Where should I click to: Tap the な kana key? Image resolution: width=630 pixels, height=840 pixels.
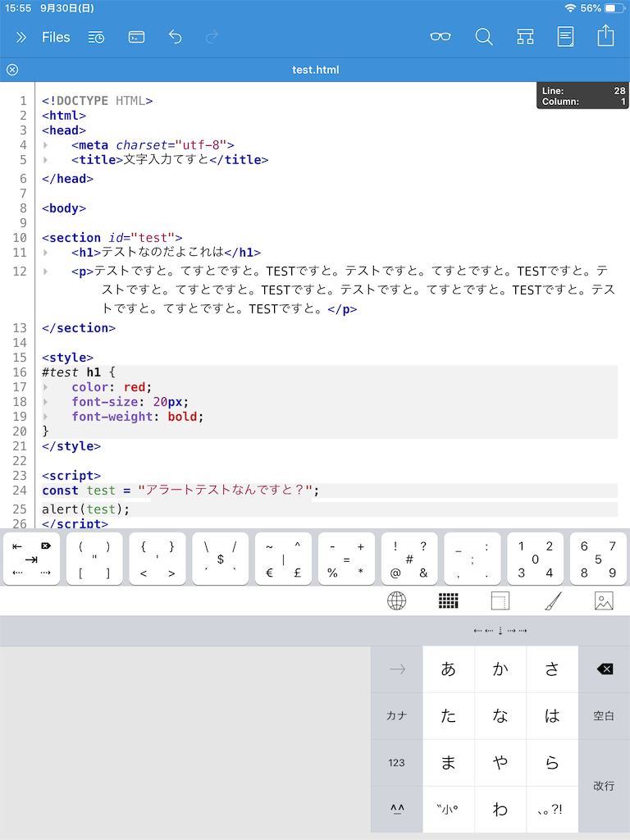[500, 715]
